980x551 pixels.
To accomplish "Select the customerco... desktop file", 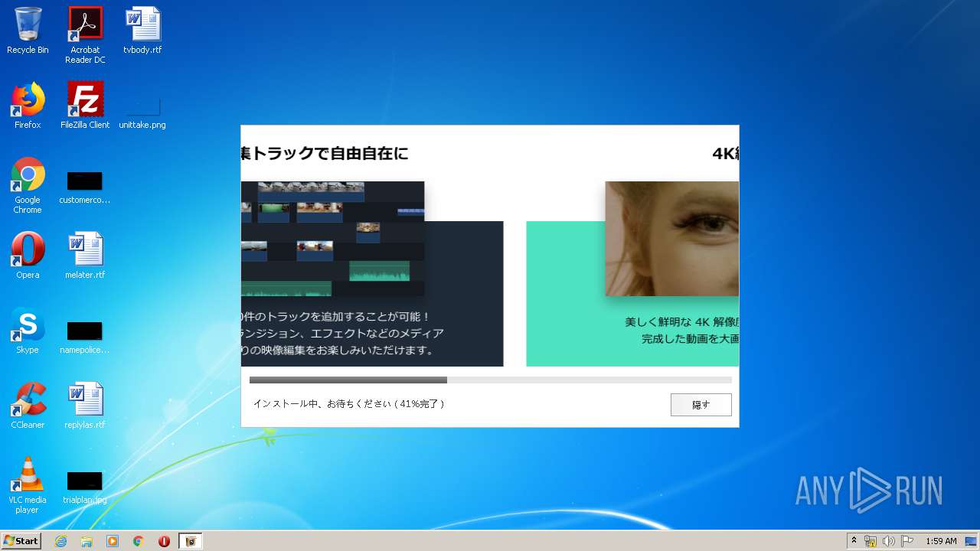I will click(x=85, y=188).
